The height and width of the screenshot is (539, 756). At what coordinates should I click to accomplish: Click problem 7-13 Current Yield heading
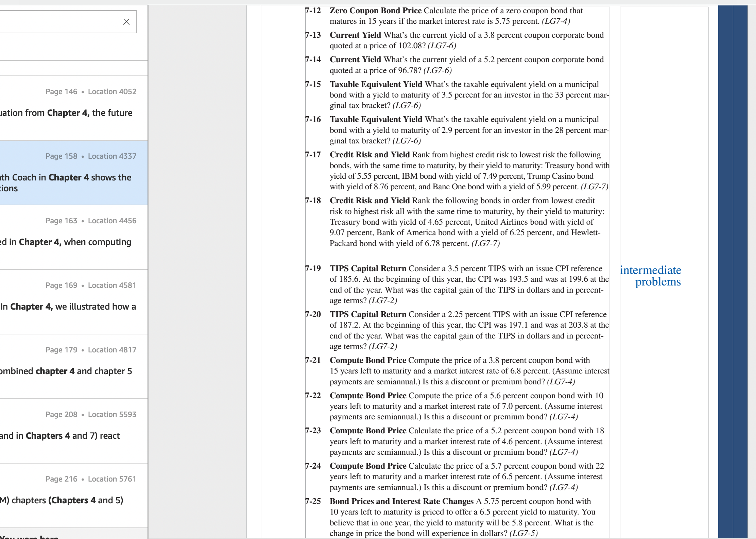coord(355,35)
